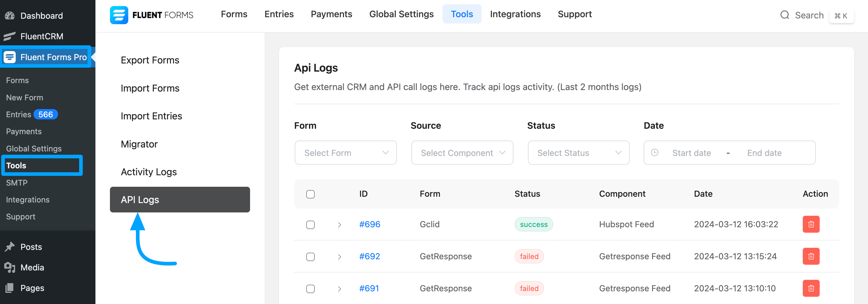Open the Select Form dropdown
The height and width of the screenshot is (304, 868).
tap(346, 153)
